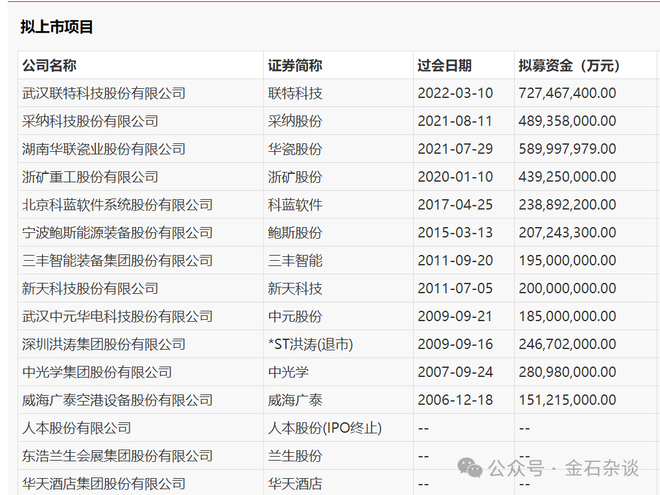Open the 中元股份 securities abbreviation

pyautogui.click(x=295, y=316)
